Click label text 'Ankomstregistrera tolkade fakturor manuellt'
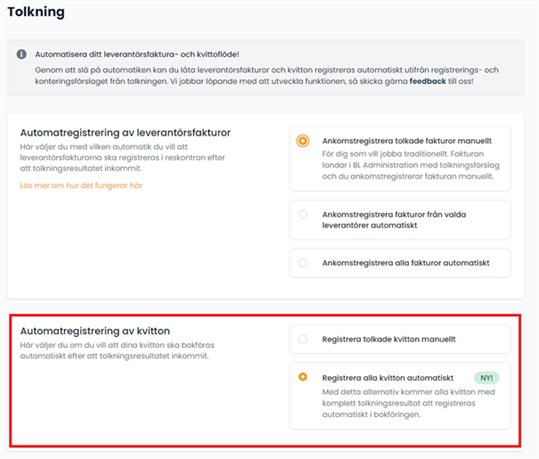Viewport: 539px width, 459px height. tap(407, 141)
